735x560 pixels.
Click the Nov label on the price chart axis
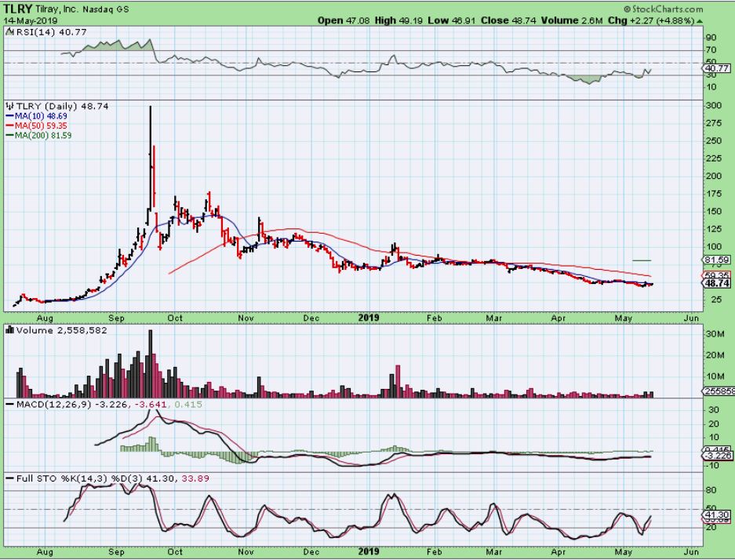[246, 318]
